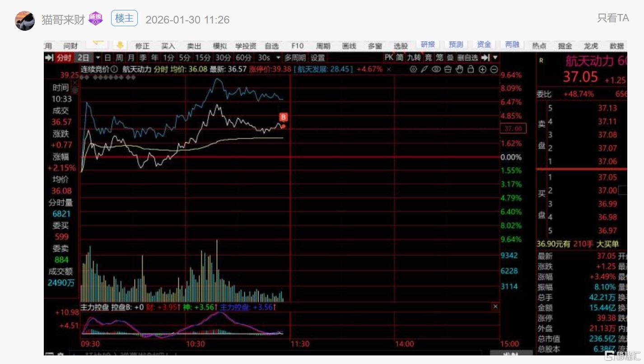Toggle the 九转 indicator button
This screenshot has width=644, height=364.
click(x=413, y=57)
